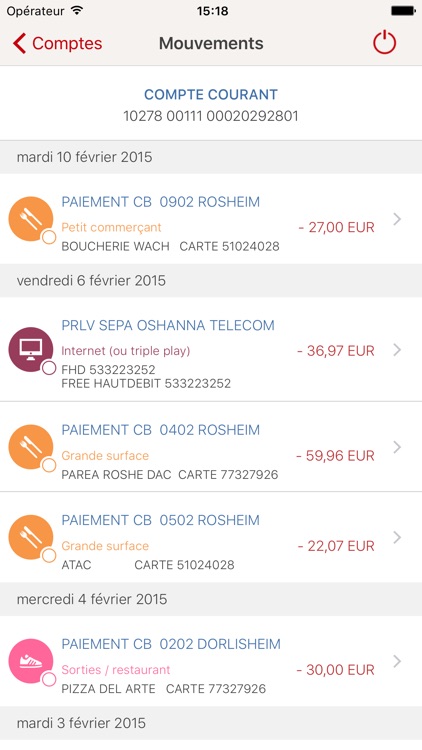Tap the orange cutlery icon for PAREA ROSHE DAC
The height and width of the screenshot is (750, 422).
click(x=31, y=447)
